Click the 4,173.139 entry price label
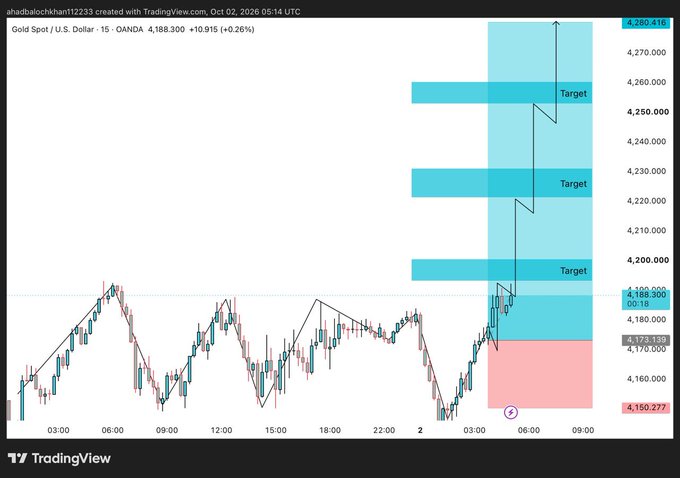This screenshot has height=478, width=680. coord(646,340)
